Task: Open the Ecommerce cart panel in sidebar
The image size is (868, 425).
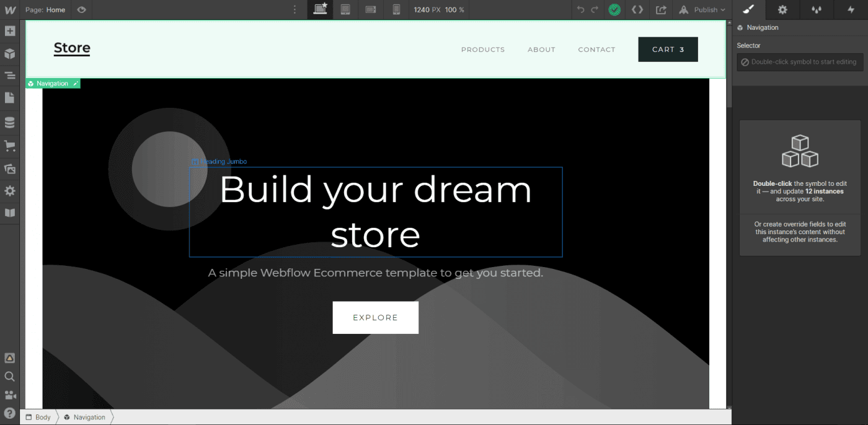Action: point(10,146)
